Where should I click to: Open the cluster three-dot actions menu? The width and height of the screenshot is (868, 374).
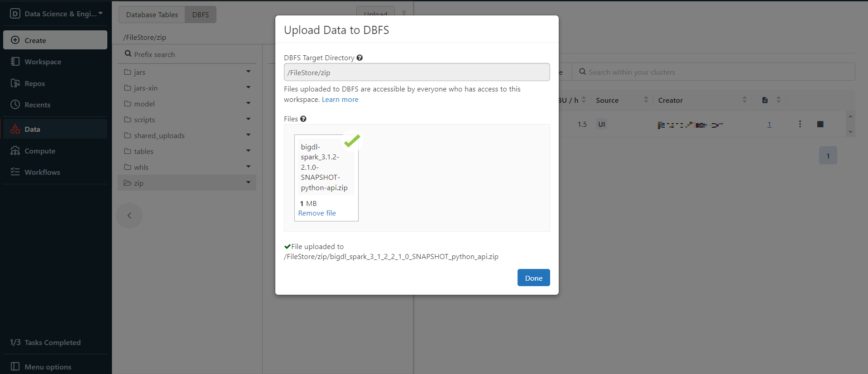click(800, 124)
